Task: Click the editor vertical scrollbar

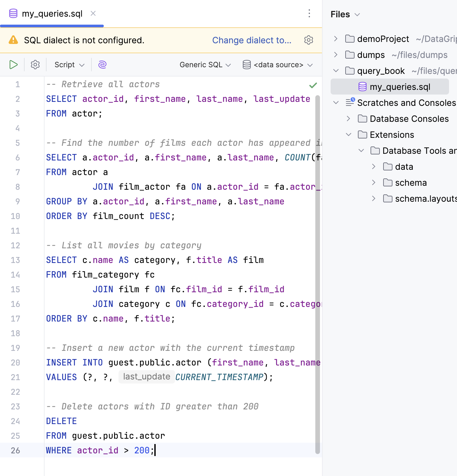Action: coord(318,274)
